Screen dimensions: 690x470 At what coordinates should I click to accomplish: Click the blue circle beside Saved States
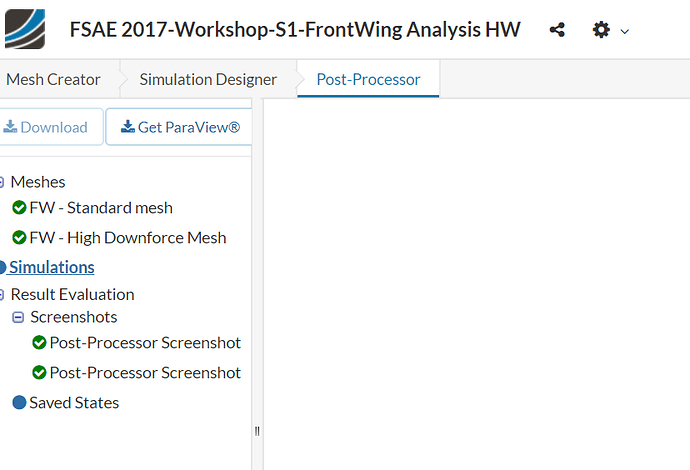[19, 402]
